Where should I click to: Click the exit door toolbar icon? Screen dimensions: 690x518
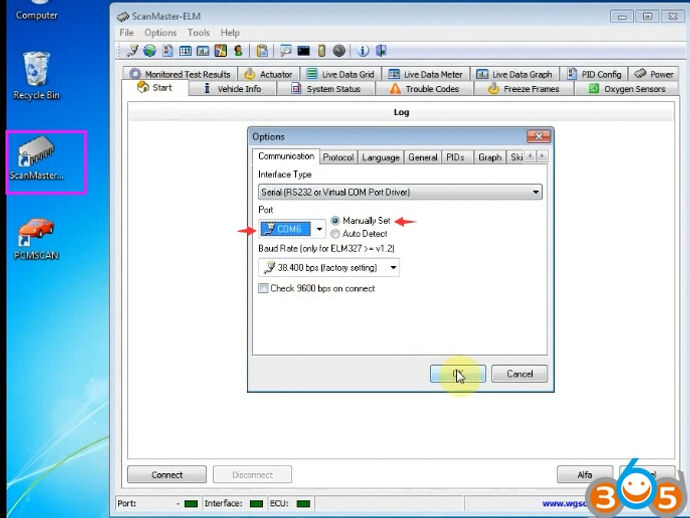(x=381, y=51)
